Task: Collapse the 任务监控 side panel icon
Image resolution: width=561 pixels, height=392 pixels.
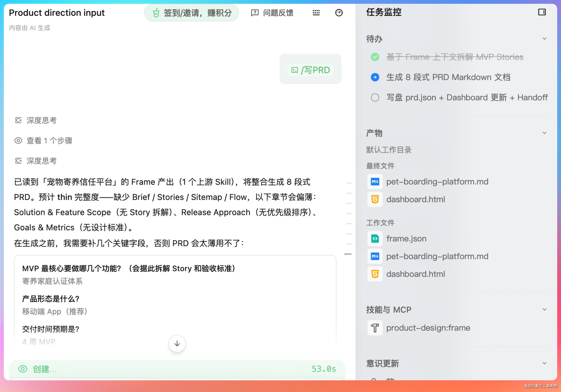Action: [542, 12]
